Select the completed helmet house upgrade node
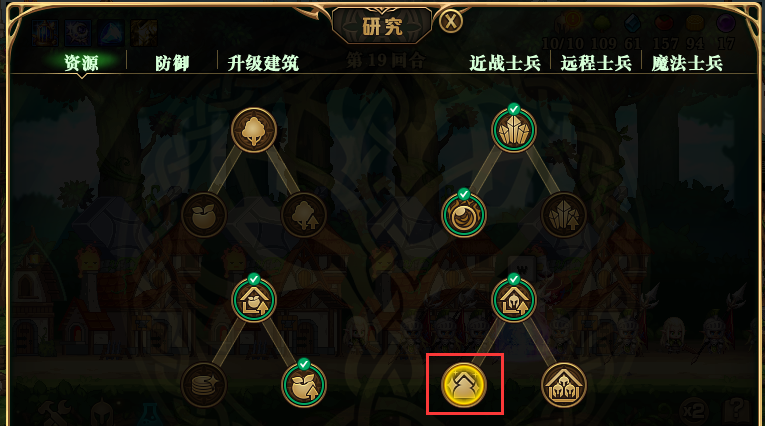765x426 pixels. 513,299
